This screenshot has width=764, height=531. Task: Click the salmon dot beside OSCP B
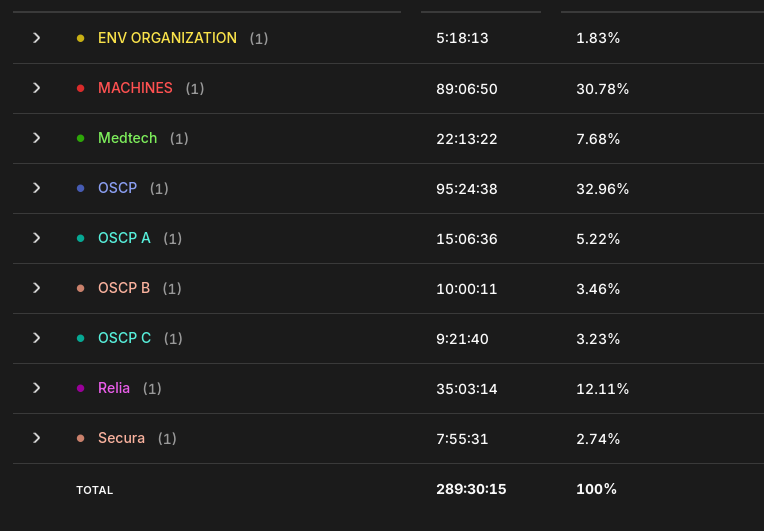(80, 288)
